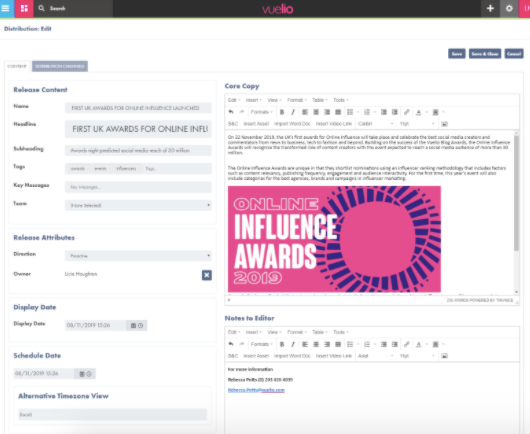Viewport: 530px width, 434px height.
Task: Insert link in Notes to Editor toolbar
Action: [407, 344]
